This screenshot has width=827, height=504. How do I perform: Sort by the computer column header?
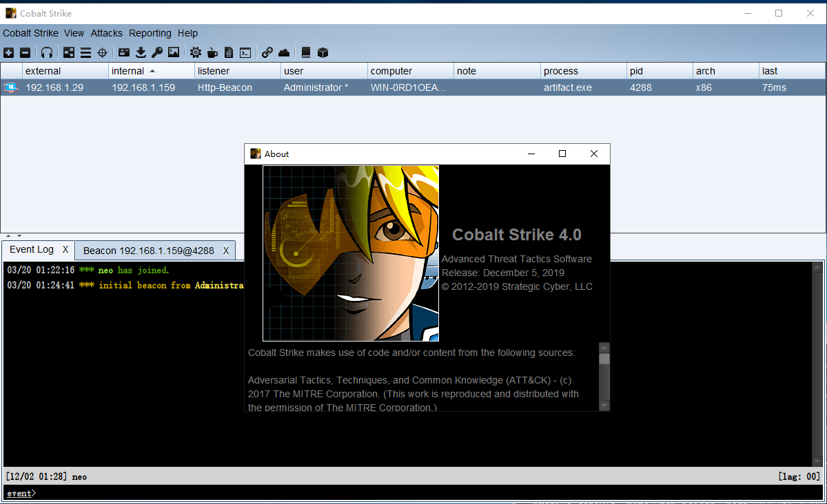click(411, 71)
